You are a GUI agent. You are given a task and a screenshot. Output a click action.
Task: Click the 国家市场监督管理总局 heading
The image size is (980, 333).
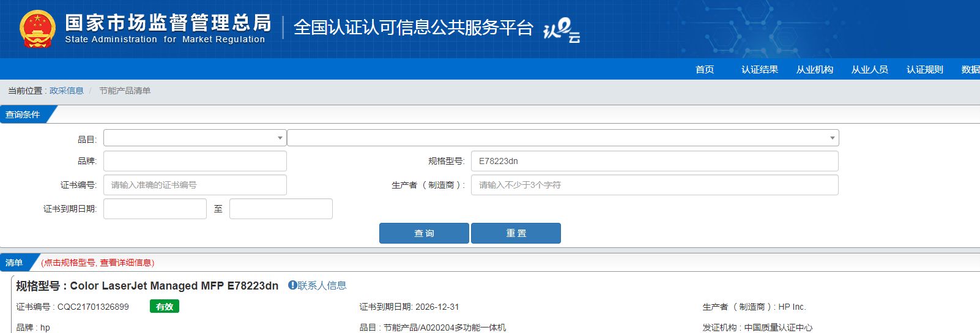(x=168, y=23)
